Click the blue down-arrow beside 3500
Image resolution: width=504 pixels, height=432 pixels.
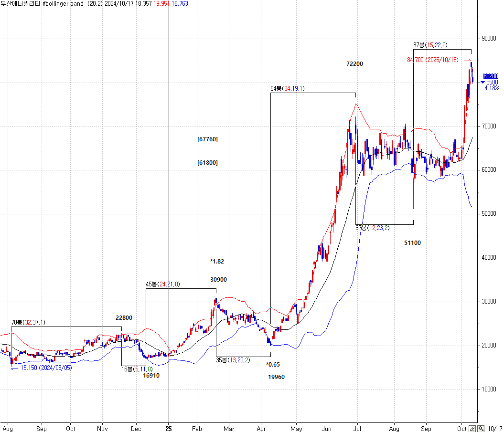coord(483,82)
